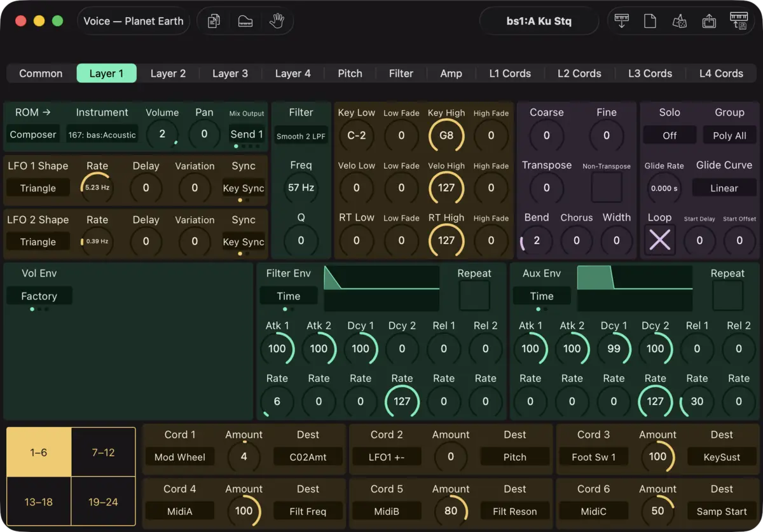Click the ROM → label

click(x=33, y=112)
